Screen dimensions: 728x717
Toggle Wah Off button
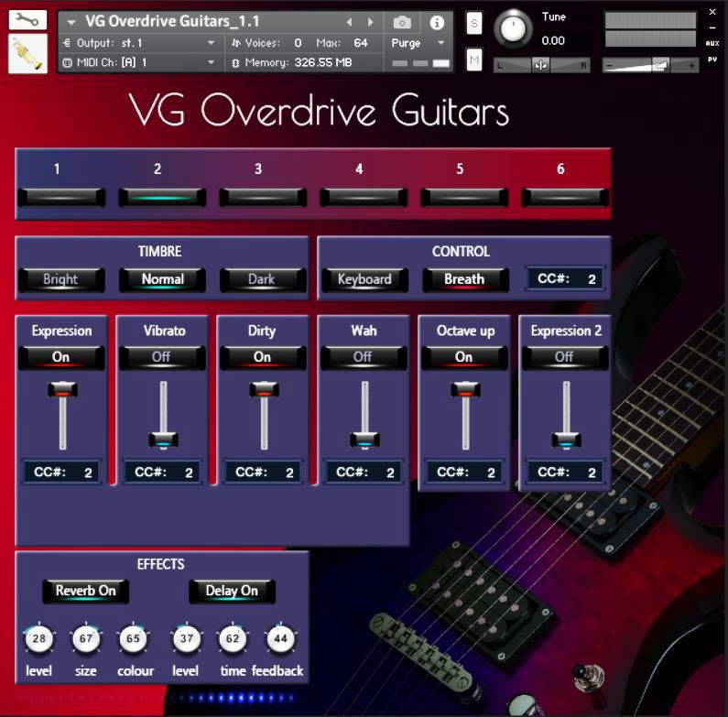pyautogui.click(x=364, y=357)
